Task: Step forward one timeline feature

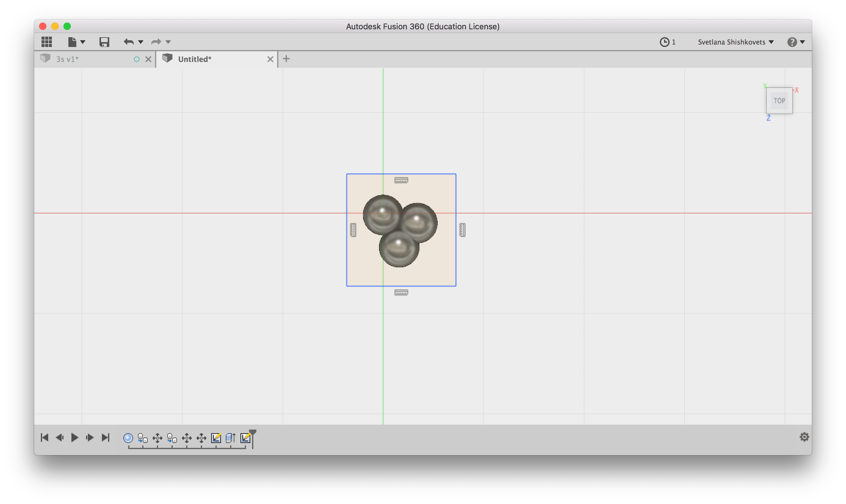Action: point(90,437)
